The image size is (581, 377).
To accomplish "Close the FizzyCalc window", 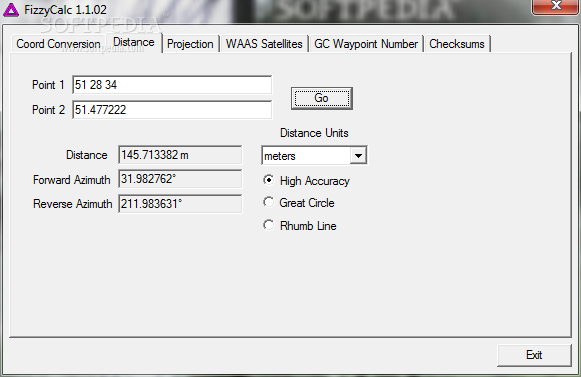I will (556, 6).
